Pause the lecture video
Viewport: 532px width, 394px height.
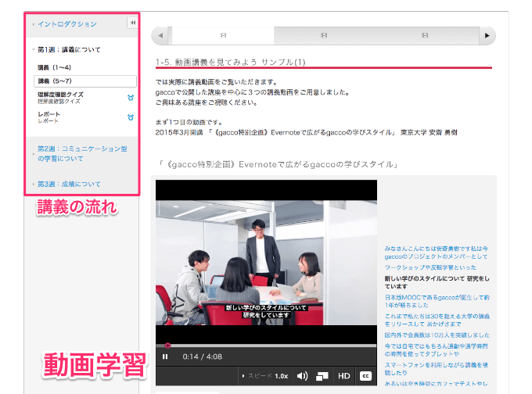click(x=165, y=356)
